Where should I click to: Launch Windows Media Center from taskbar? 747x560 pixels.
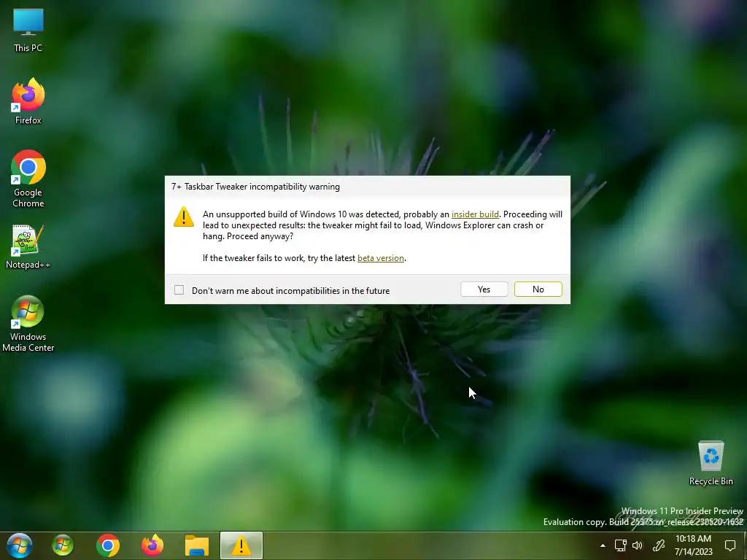(x=63, y=545)
